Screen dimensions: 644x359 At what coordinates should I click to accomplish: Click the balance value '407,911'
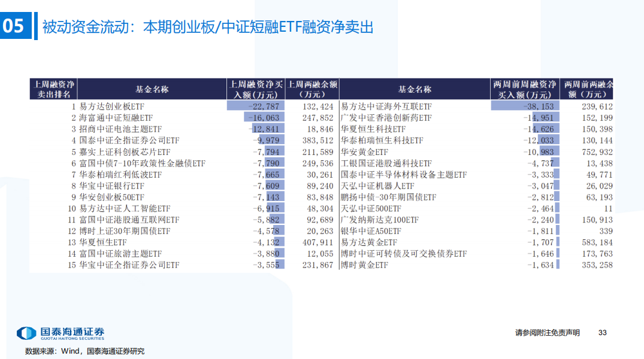(x=318, y=242)
